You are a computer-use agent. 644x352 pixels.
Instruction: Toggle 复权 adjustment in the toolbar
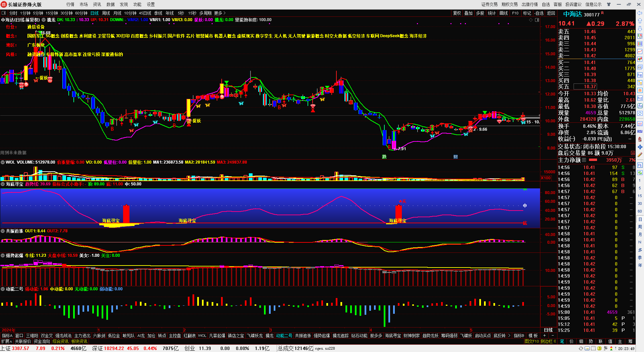[457, 13]
